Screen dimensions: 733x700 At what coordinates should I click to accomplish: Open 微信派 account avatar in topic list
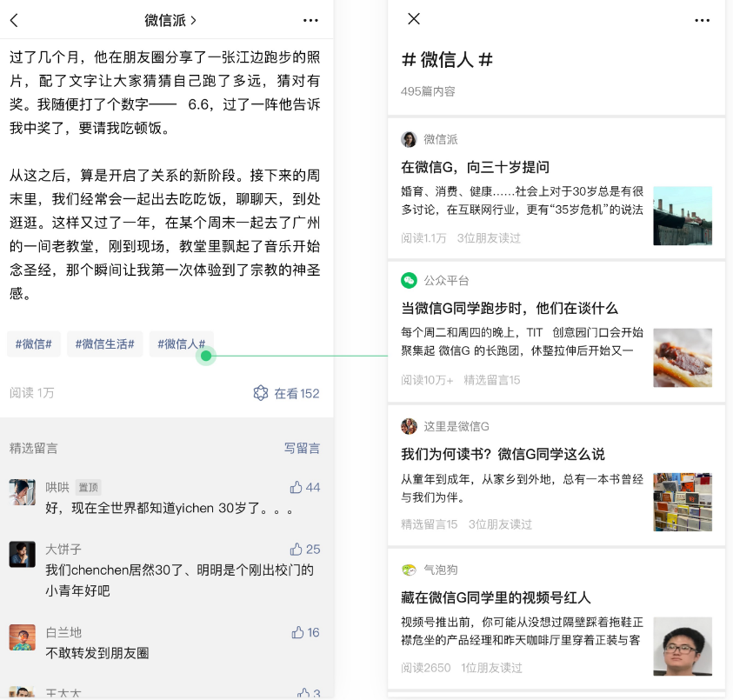tap(409, 139)
